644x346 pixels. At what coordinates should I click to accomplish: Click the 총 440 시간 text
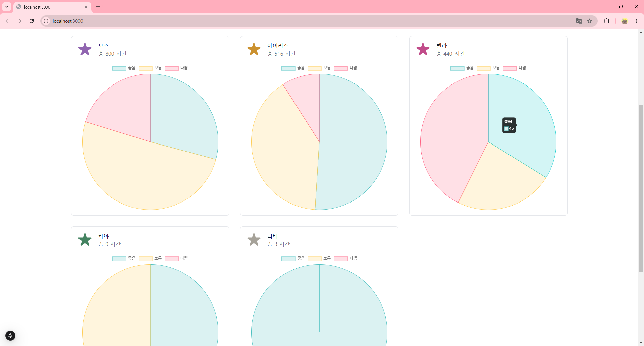(x=450, y=54)
